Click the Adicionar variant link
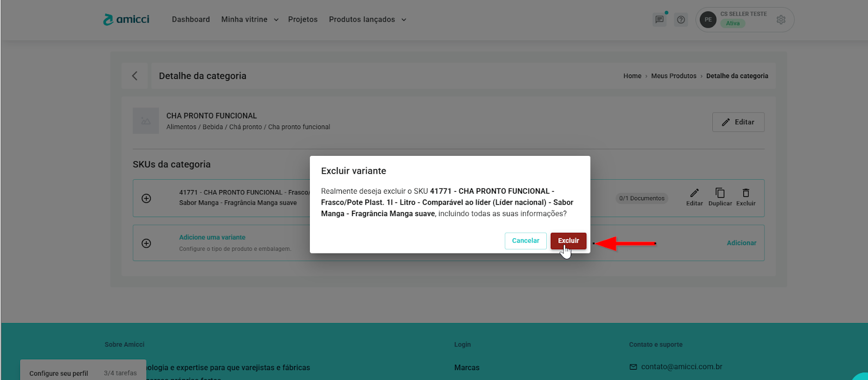 pyautogui.click(x=741, y=243)
